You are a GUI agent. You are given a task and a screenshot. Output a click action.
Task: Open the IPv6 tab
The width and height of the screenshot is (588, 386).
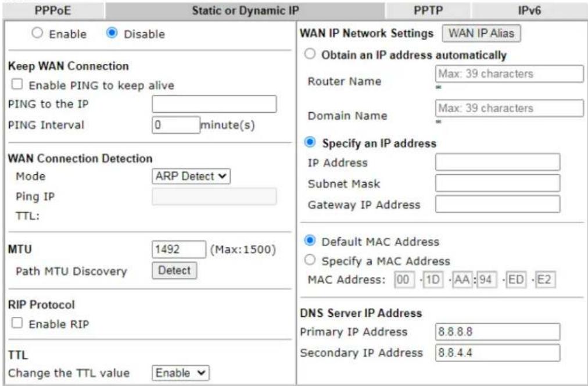[x=529, y=10]
